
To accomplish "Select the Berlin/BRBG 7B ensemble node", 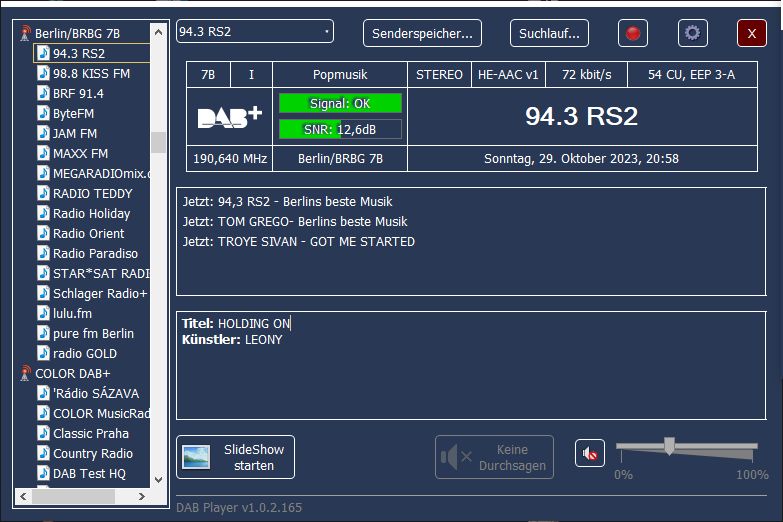I will (x=77, y=33).
